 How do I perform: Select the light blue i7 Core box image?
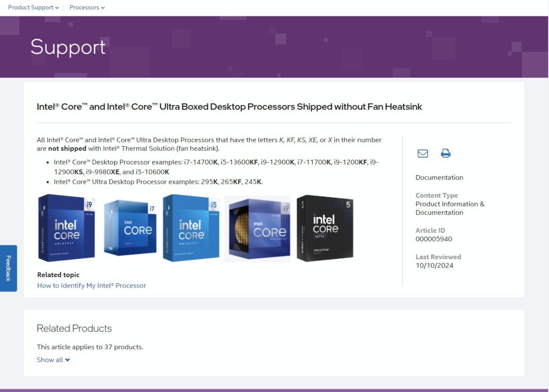[130, 228]
